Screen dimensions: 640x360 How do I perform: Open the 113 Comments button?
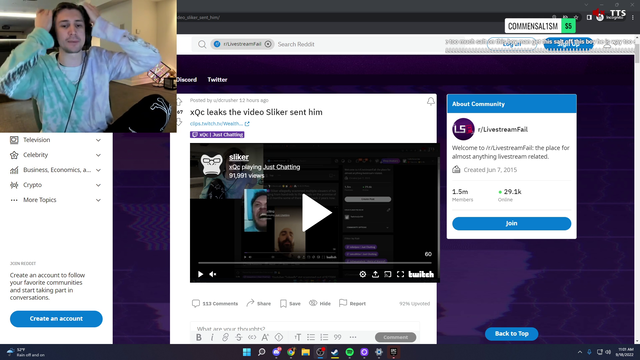[215, 303]
